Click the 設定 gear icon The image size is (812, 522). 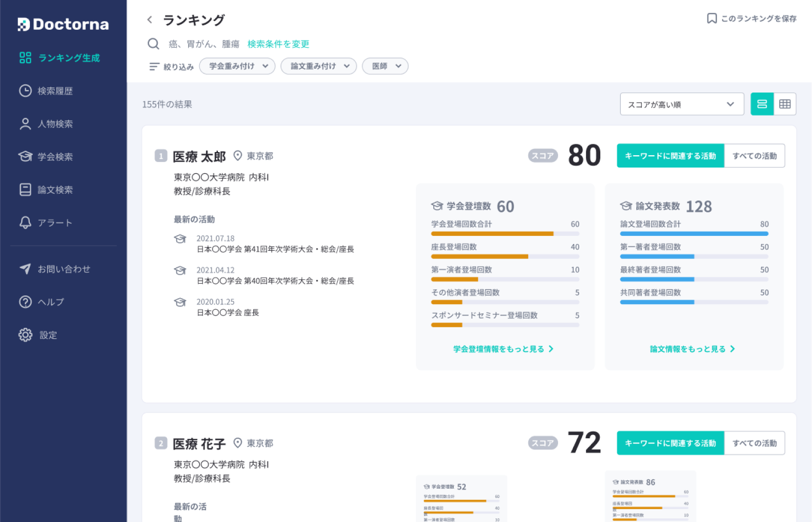25,335
